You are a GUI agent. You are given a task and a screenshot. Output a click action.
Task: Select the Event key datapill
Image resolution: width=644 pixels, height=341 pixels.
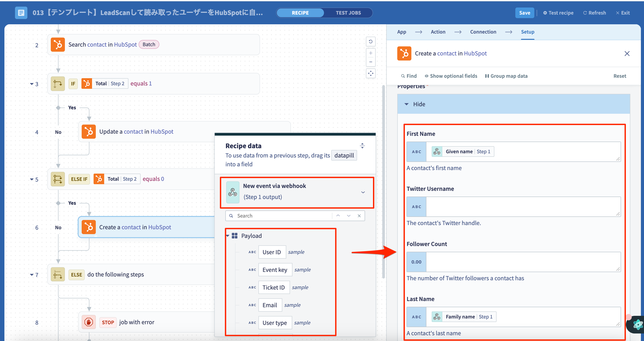pos(275,270)
